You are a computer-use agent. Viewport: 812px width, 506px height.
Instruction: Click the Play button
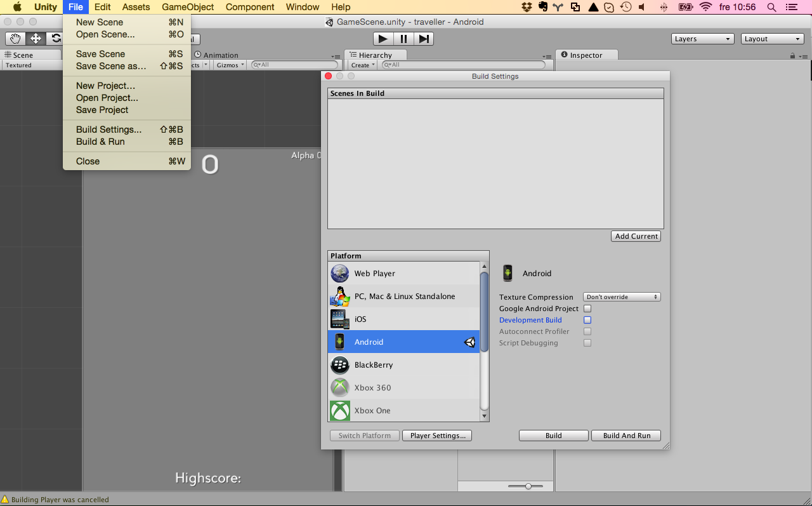click(383, 39)
